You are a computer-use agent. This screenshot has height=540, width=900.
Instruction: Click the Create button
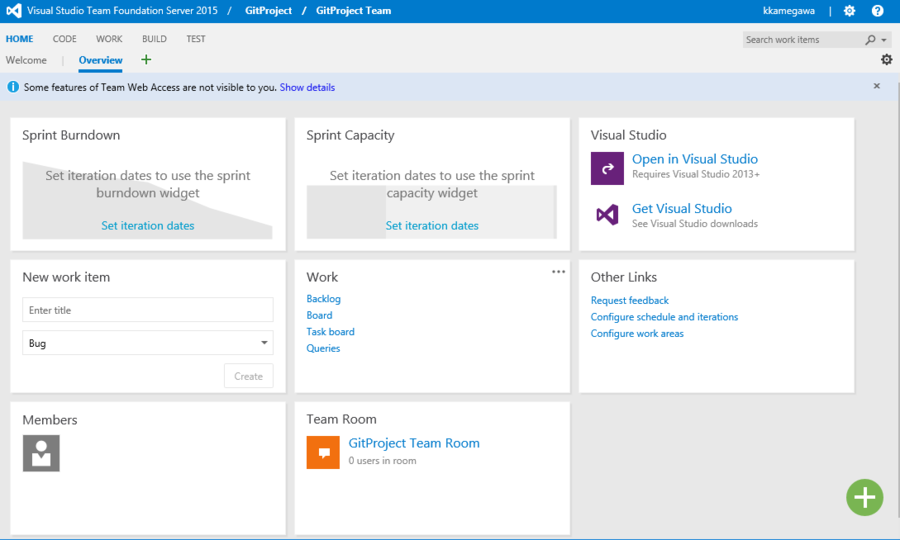click(249, 376)
